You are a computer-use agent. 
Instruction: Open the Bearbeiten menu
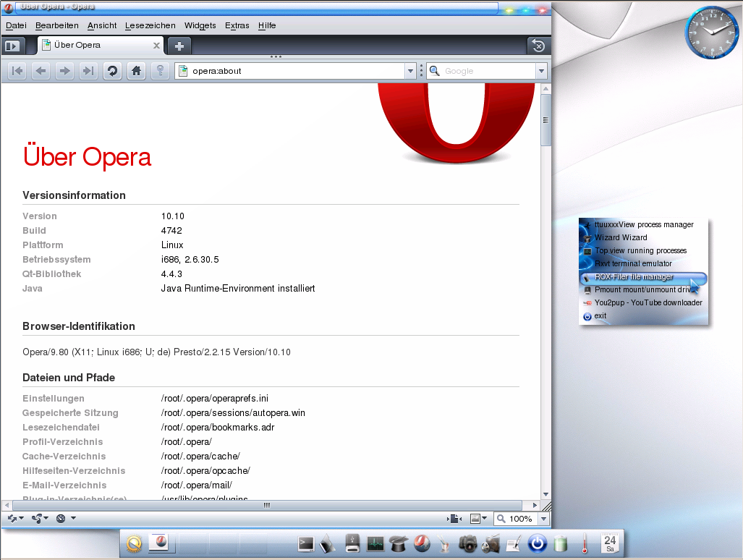pyautogui.click(x=57, y=25)
